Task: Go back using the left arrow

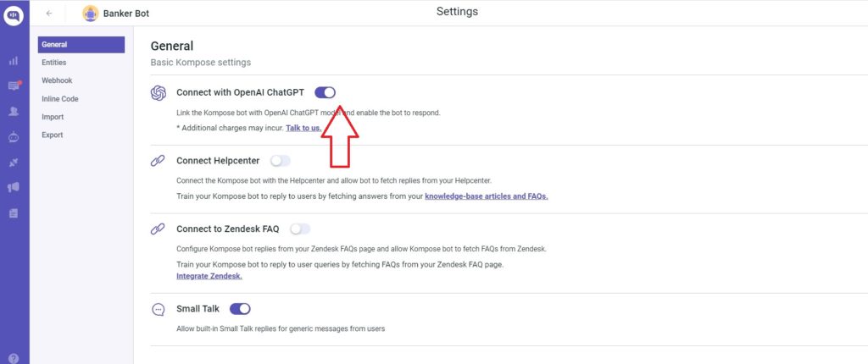Action: click(49, 14)
